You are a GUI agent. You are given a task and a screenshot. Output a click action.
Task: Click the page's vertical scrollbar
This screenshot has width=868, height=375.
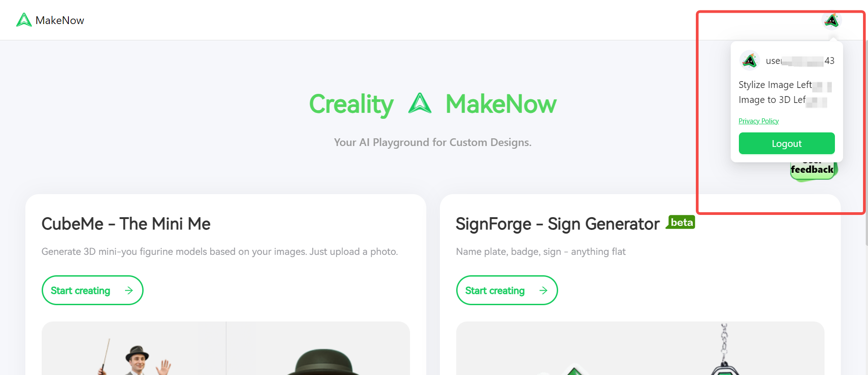(x=866, y=145)
